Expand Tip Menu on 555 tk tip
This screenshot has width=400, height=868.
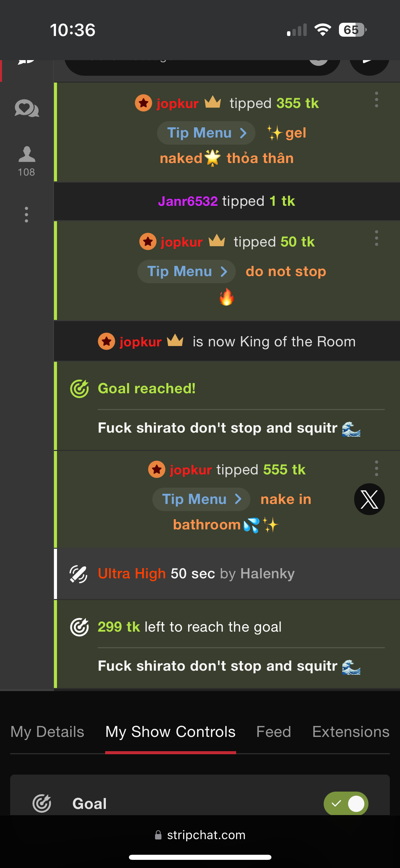[201, 499]
